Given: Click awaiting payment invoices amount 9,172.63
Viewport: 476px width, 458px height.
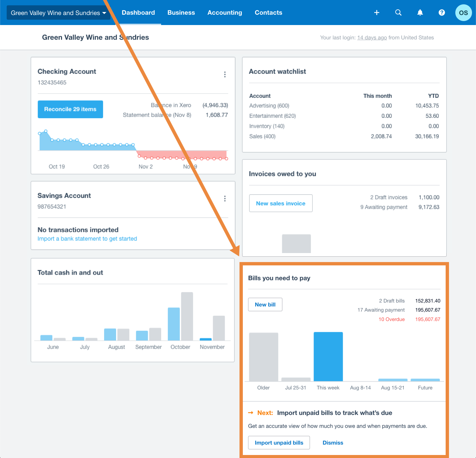Looking at the screenshot, I should tap(429, 207).
